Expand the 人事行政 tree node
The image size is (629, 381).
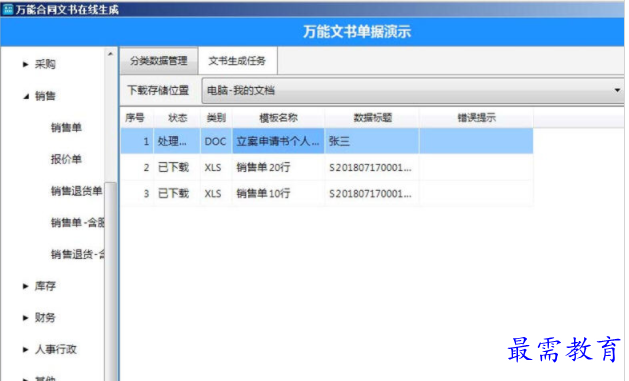pyautogui.click(x=26, y=350)
